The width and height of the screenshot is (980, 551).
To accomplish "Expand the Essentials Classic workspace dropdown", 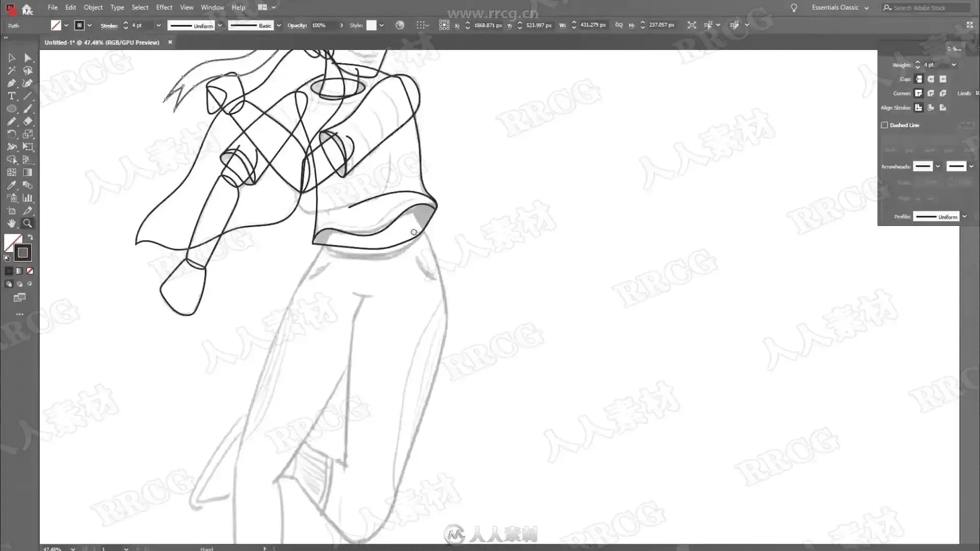I will pyautogui.click(x=866, y=8).
